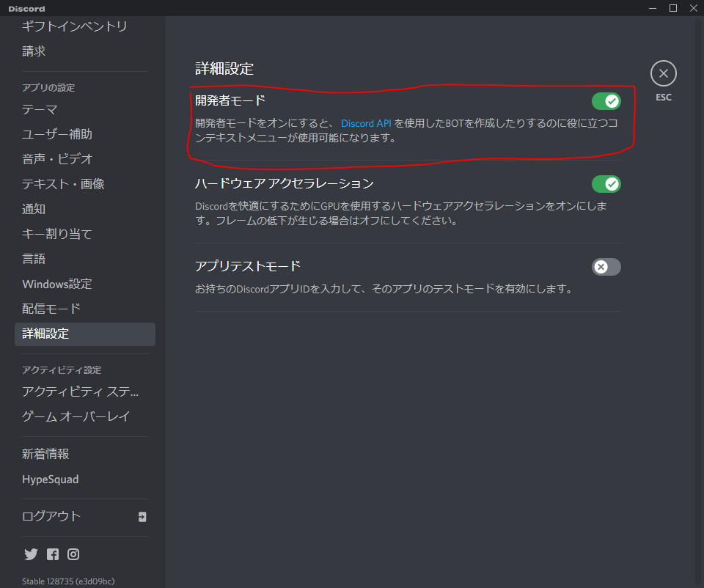Open Discord's Twitter page icon
This screenshot has width=704, height=588.
click(x=31, y=554)
